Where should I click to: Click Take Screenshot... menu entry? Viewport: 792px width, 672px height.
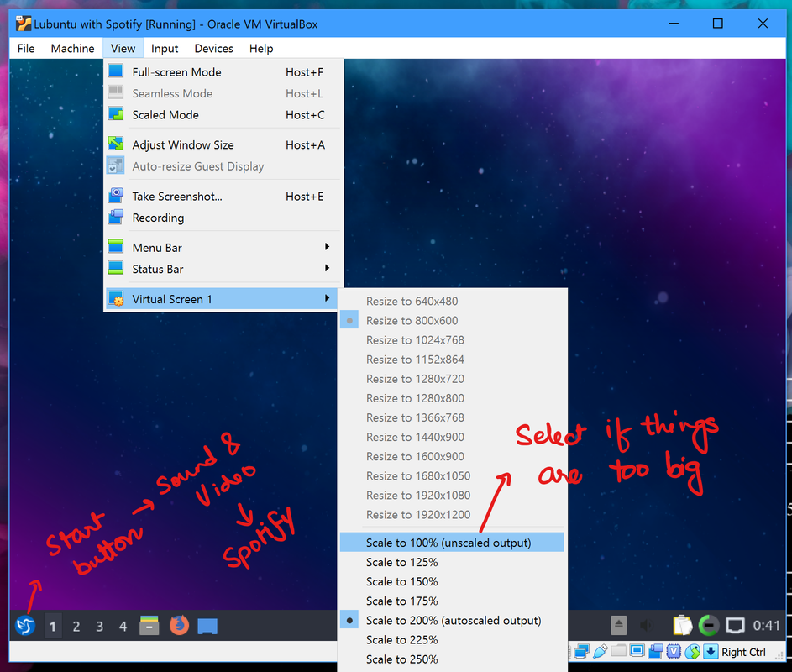point(223,196)
